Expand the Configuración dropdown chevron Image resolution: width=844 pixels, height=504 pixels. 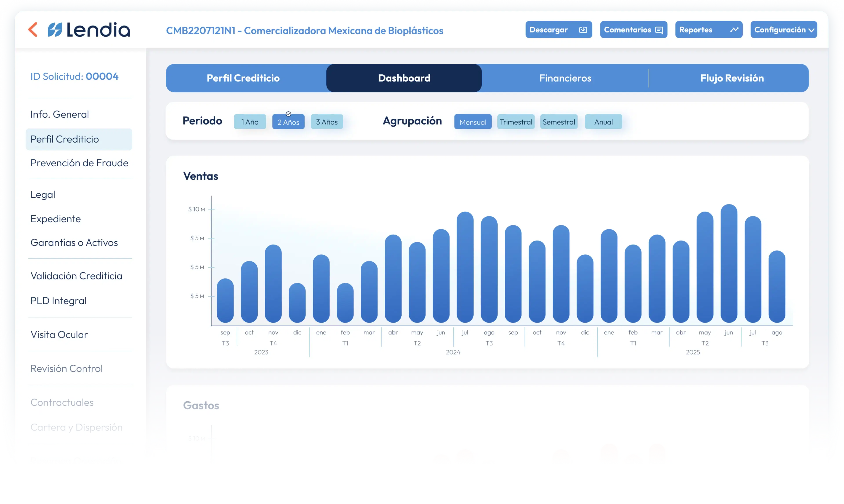pos(811,30)
